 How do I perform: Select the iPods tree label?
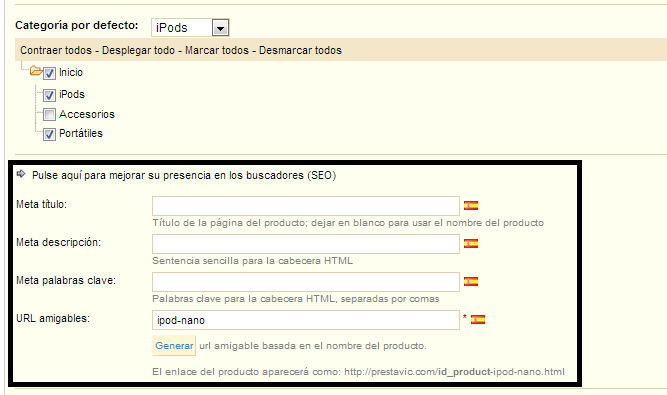(x=72, y=94)
